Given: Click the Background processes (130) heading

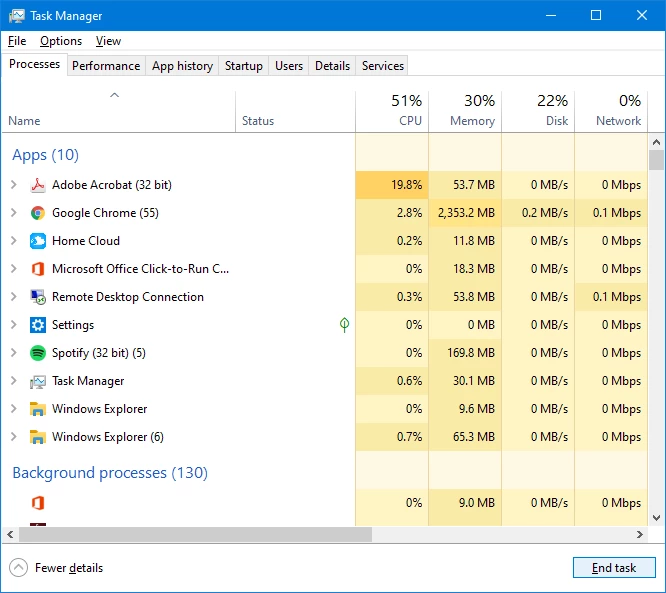Looking at the screenshot, I should 110,473.
